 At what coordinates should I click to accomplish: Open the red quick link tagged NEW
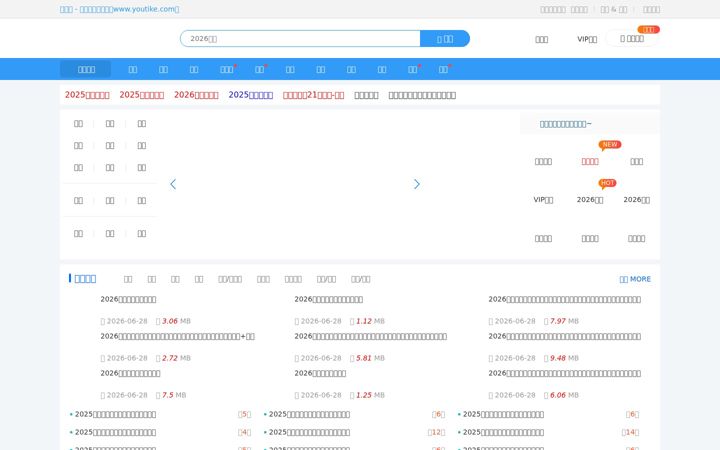click(x=590, y=161)
